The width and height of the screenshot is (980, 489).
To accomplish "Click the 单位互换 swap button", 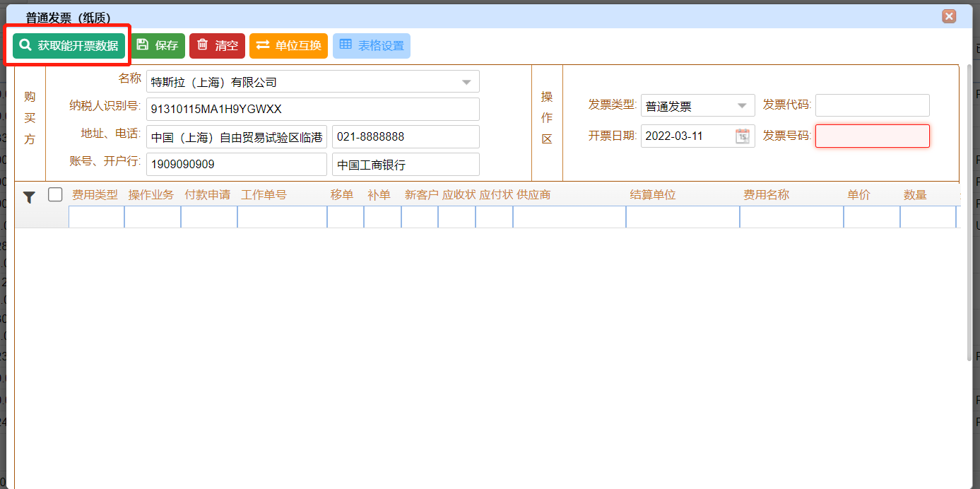I will coord(288,46).
